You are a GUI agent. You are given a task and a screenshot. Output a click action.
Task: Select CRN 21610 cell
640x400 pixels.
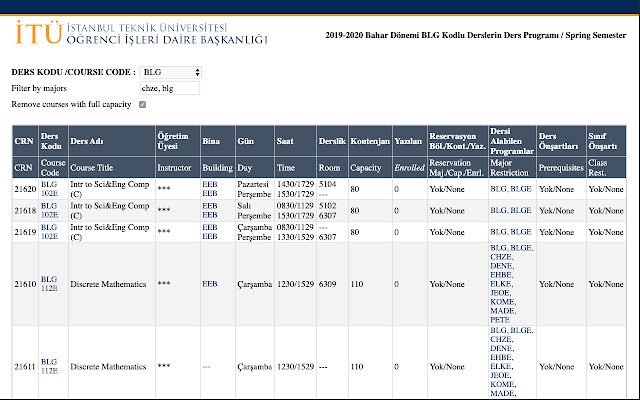click(25, 284)
